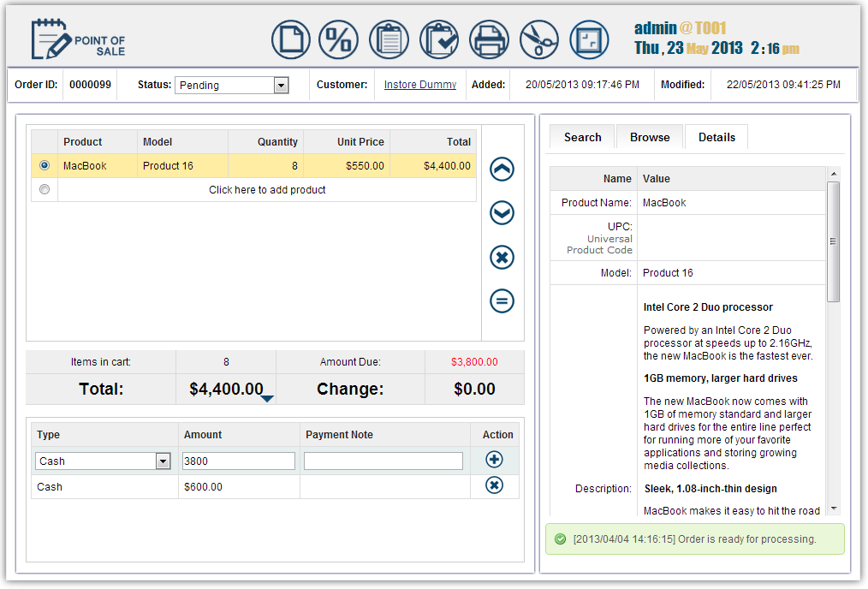The image size is (868, 589).
Task: Print the receipt with printer icon
Action: point(489,40)
